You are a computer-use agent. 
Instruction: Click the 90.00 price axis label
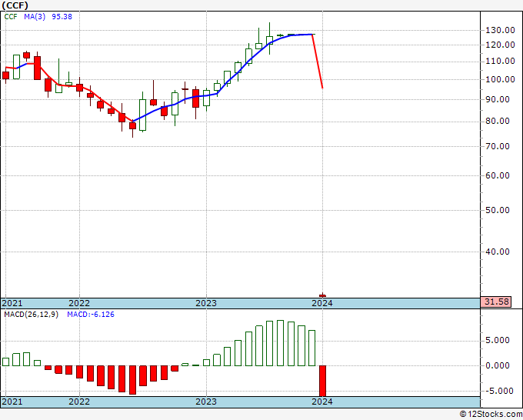click(498, 99)
